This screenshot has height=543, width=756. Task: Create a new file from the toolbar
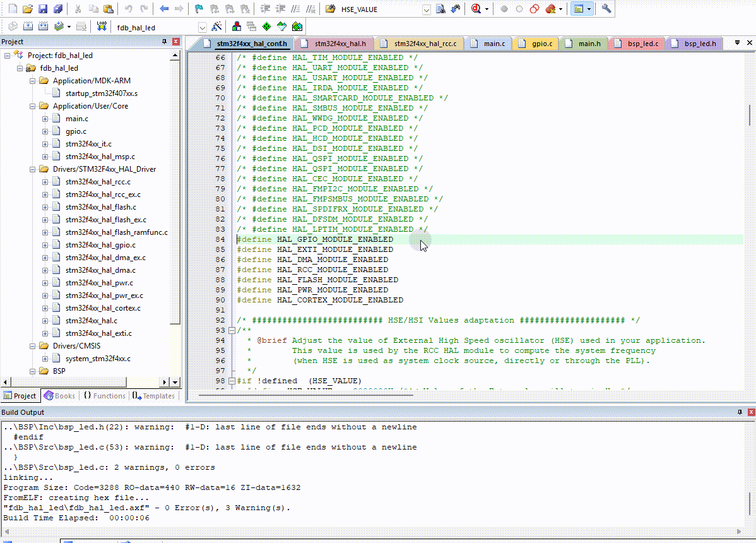[x=13, y=9]
